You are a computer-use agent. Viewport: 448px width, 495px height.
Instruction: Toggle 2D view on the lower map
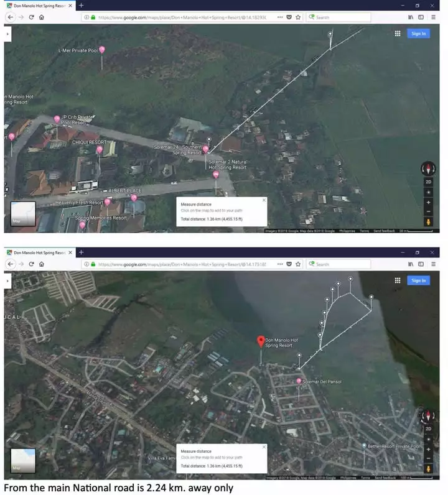[429, 428]
